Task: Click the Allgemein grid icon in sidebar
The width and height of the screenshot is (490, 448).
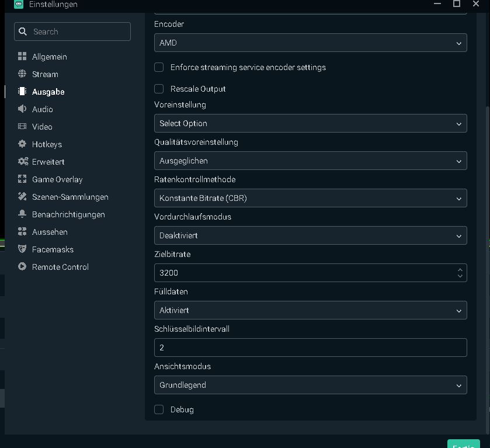Action: (22, 57)
